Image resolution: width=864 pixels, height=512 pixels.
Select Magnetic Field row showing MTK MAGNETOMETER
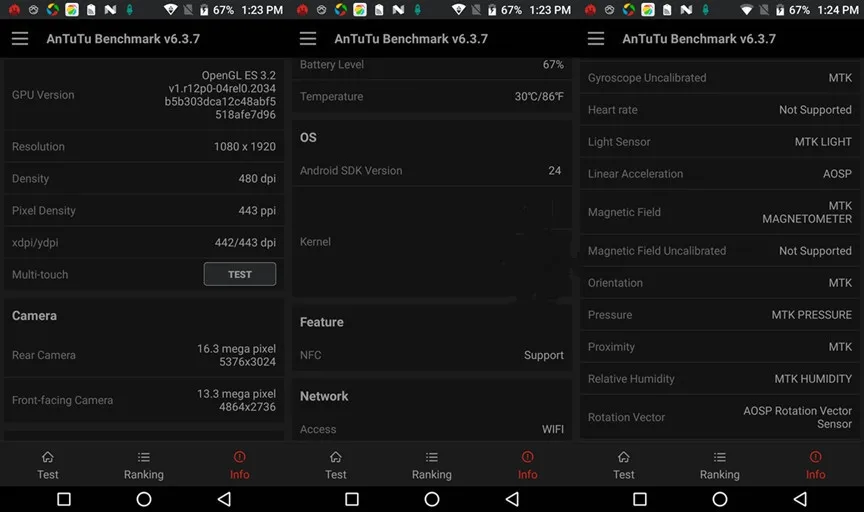(x=720, y=212)
